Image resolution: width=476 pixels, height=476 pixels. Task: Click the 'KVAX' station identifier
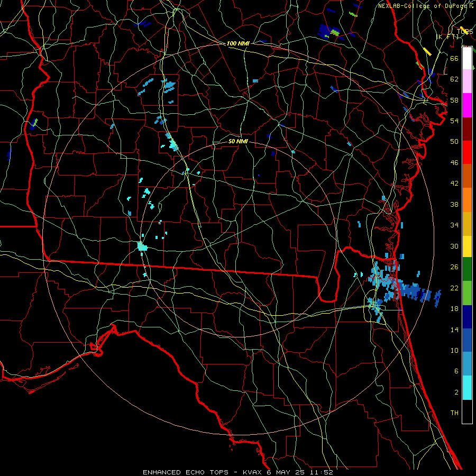click(x=253, y=472)
